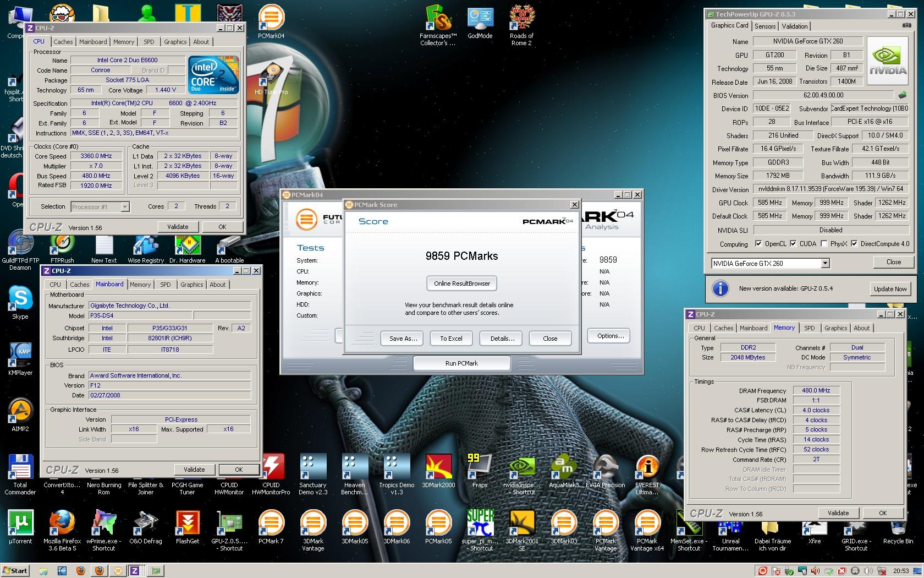Open the Validation tab in GPU-Z

795,26
